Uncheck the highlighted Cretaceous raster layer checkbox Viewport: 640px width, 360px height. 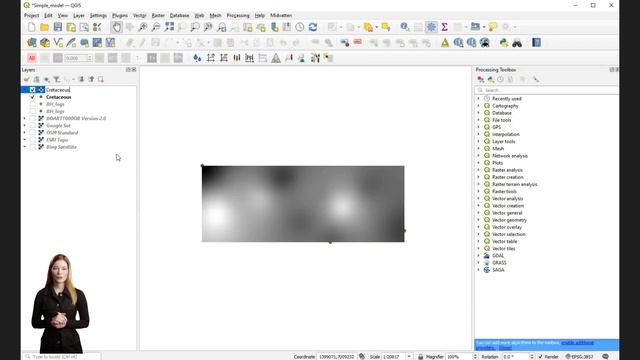pyautogui.click(x=32, y=90)
